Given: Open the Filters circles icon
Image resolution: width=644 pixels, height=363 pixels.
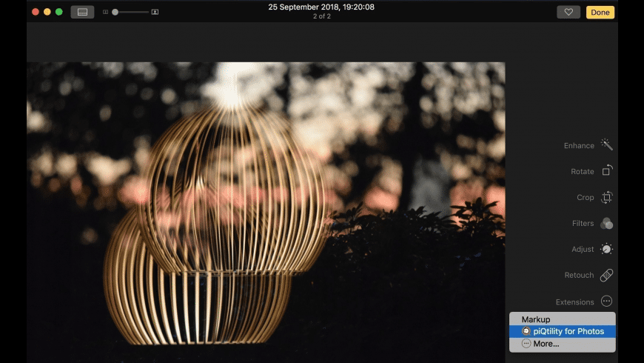Looking at the screenshot, I should [x=607, y=223].
